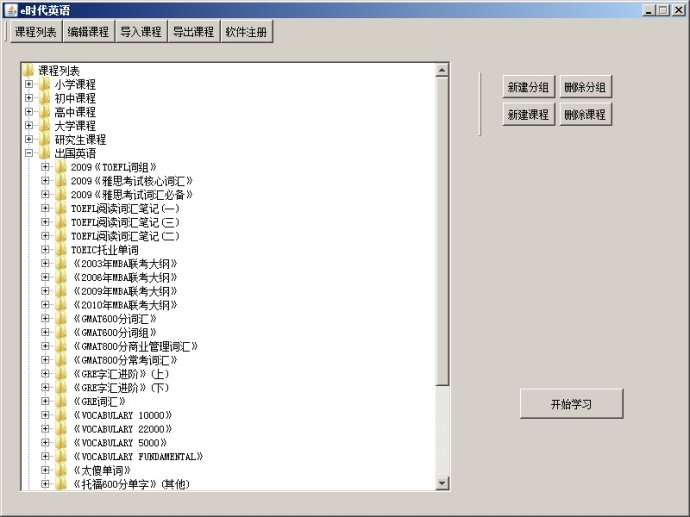
Task: Click the 小学课程 folder icon
Action: pyautogui.click(x=44, y=84)
